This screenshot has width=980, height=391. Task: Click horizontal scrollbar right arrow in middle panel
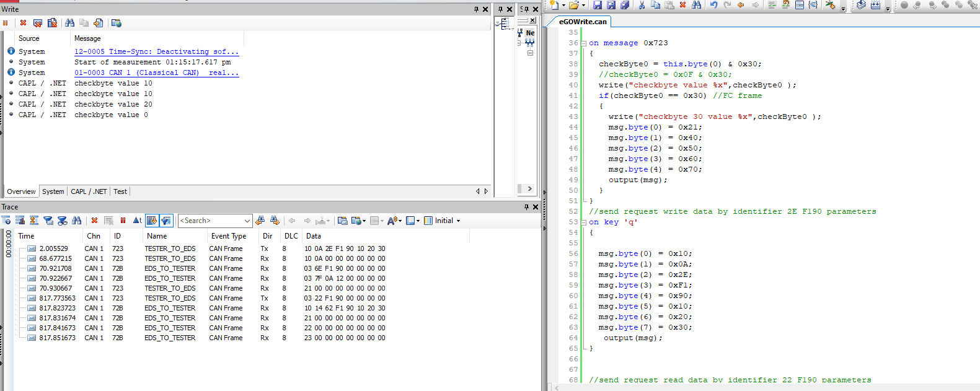pos(529,188)
